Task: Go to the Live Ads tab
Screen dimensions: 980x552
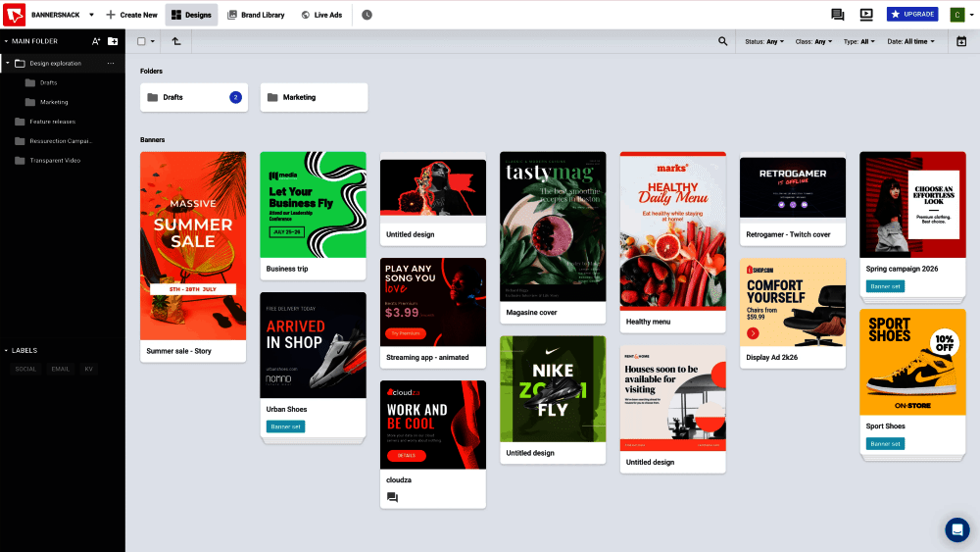Action: 321,15
